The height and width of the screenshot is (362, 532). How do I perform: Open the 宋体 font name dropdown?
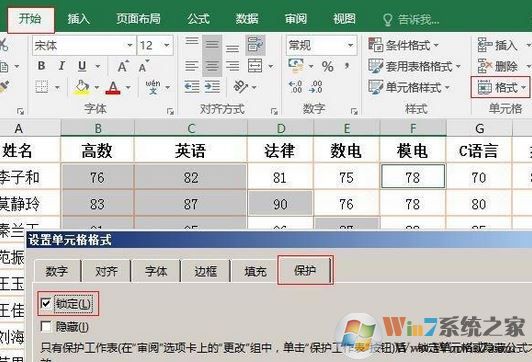(130, 45)
